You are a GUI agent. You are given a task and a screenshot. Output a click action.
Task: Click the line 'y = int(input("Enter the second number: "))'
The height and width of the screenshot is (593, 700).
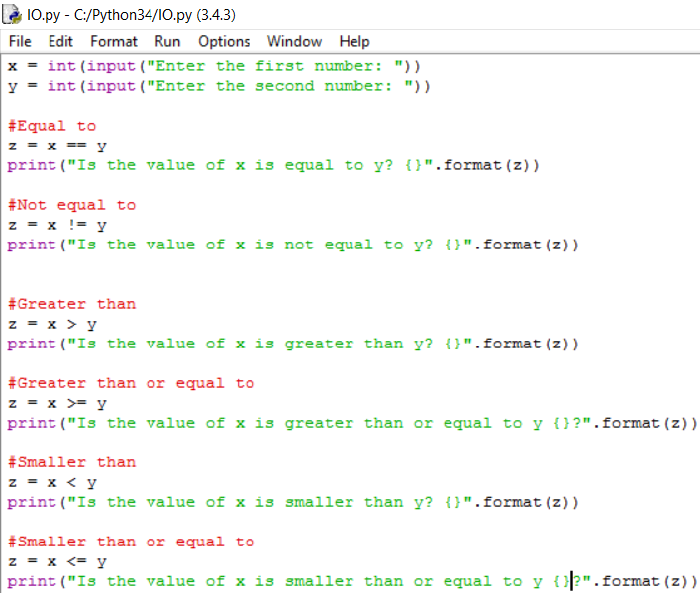tap(219, 86)
